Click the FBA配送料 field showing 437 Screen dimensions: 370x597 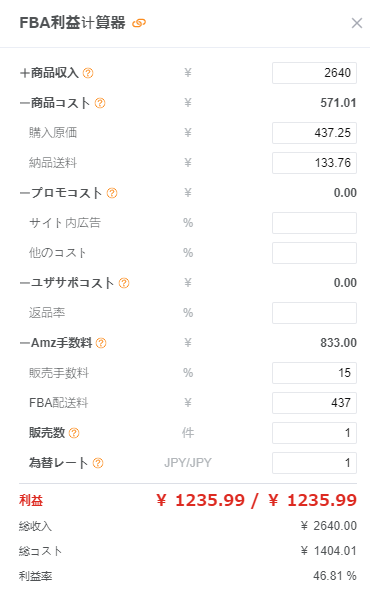point(314,403)
